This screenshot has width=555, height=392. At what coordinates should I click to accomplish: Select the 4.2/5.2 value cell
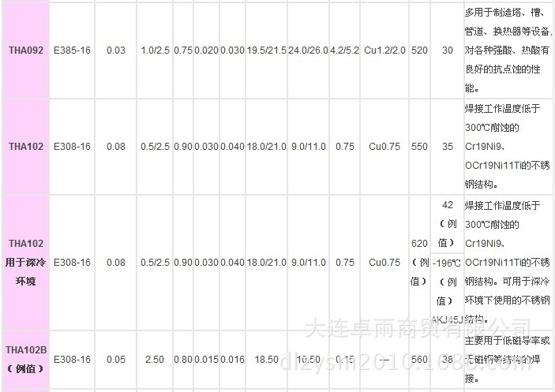[345, 50]
